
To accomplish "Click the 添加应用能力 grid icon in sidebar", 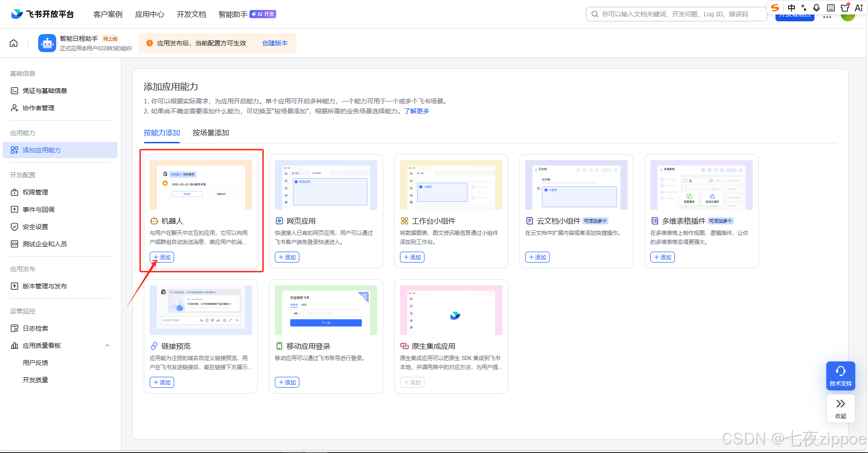I will pos(15,150).
